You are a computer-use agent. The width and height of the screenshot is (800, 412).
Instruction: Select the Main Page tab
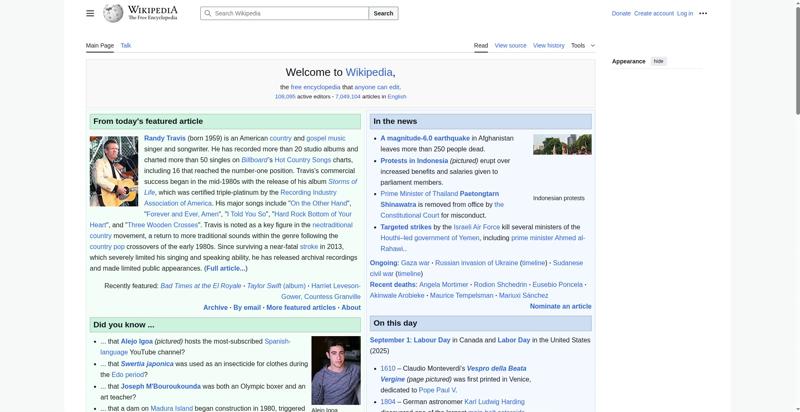(100, 45)
